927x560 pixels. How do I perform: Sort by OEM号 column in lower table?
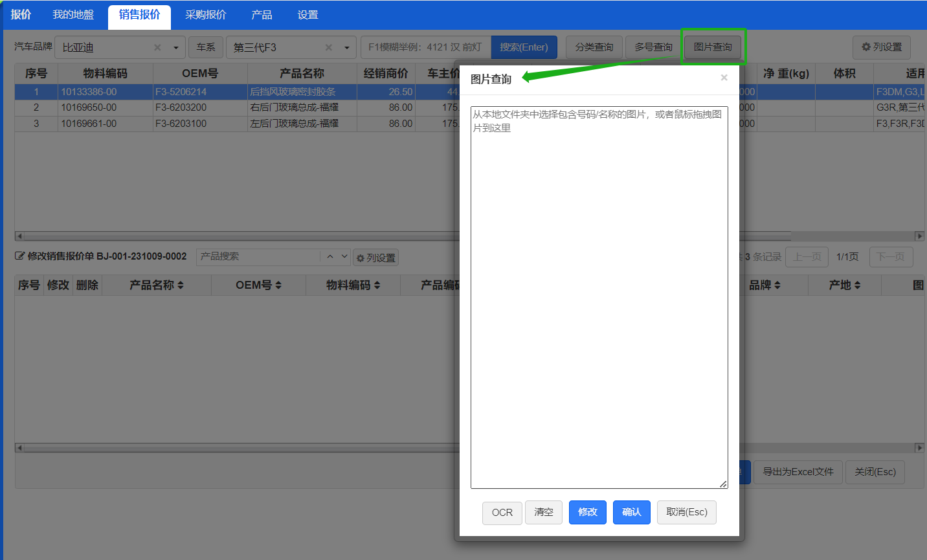pyautogui.click(x=258, y=285)
